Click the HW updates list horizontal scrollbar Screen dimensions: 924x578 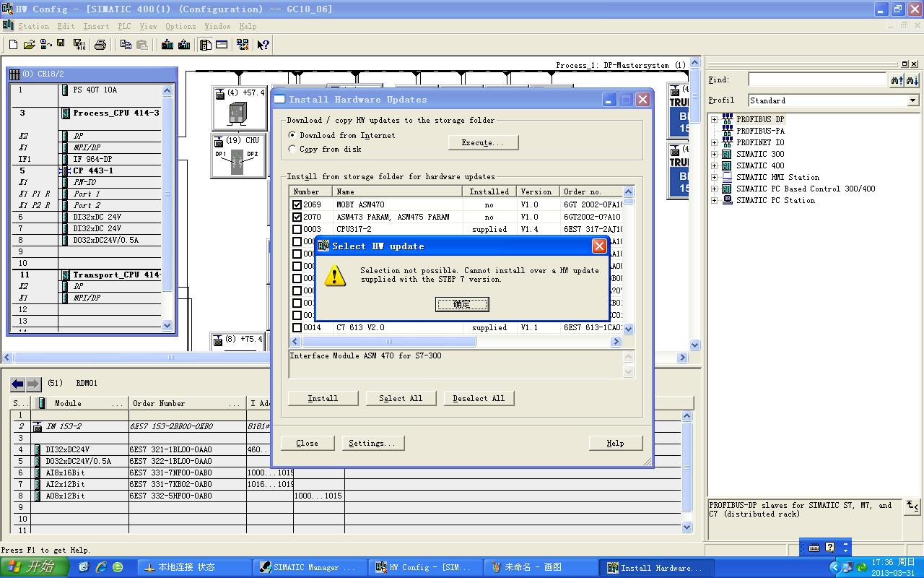(x=456, y=341)
